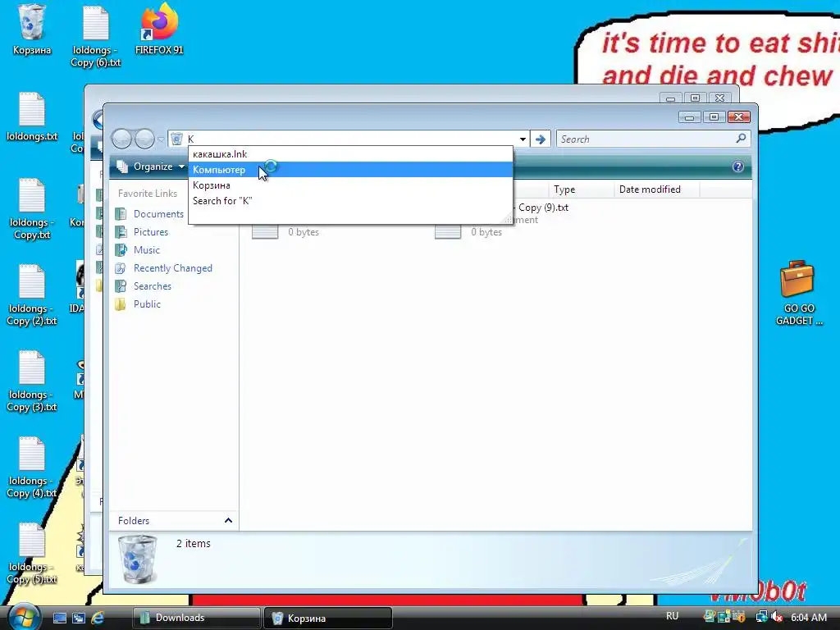The width and height of the screenshot is (840, 630).
Task: Click the Go arrow button
Action: tap(541, 139)
